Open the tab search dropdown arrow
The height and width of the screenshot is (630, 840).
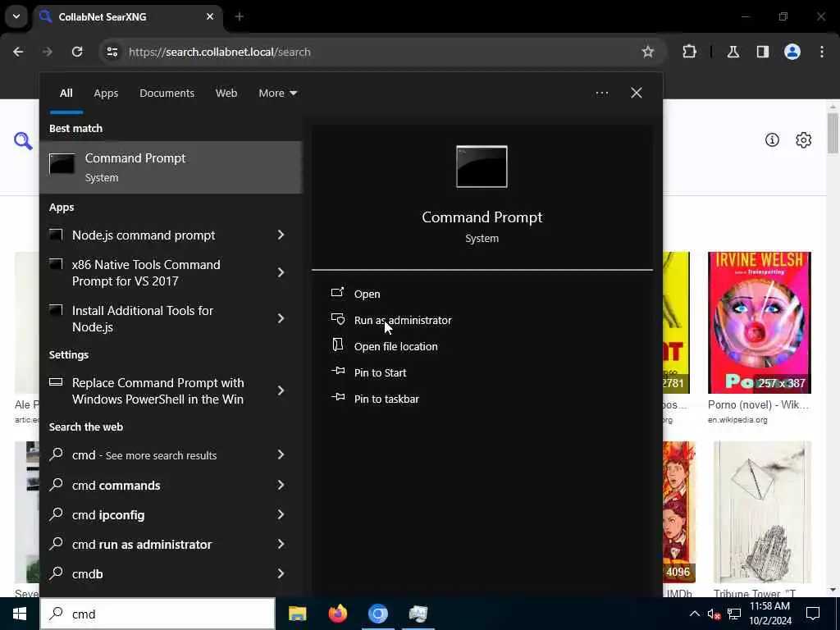[16, 16]
